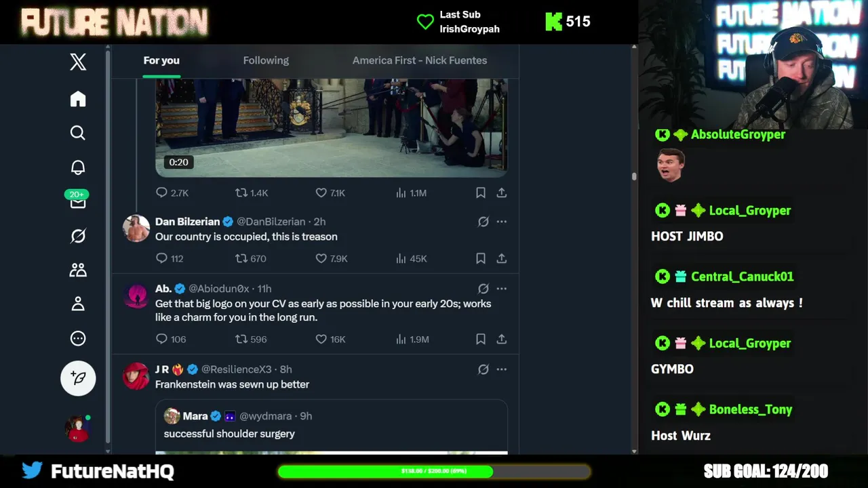The image size is (868, 488).
Task: Open @ResilienceX3 handle link
Action: [x=236, y=369]
